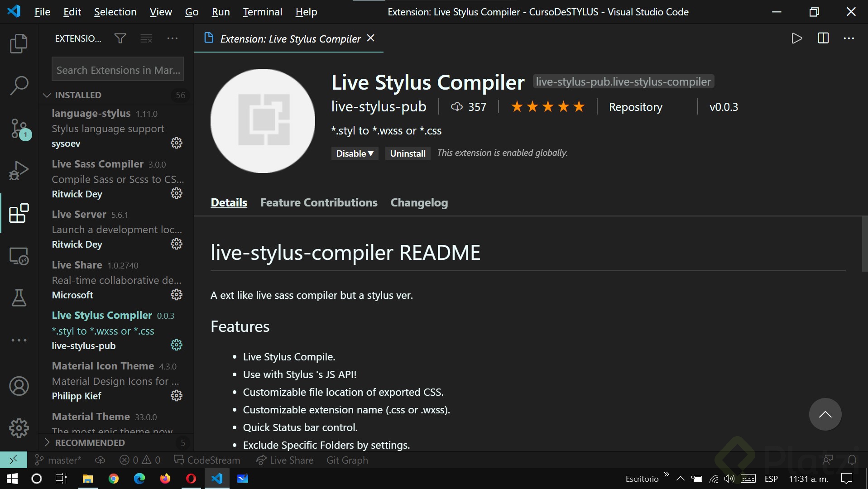868x489 pixels.
Task: Open CodeStream from the status bar
Action: pos(207,460)
